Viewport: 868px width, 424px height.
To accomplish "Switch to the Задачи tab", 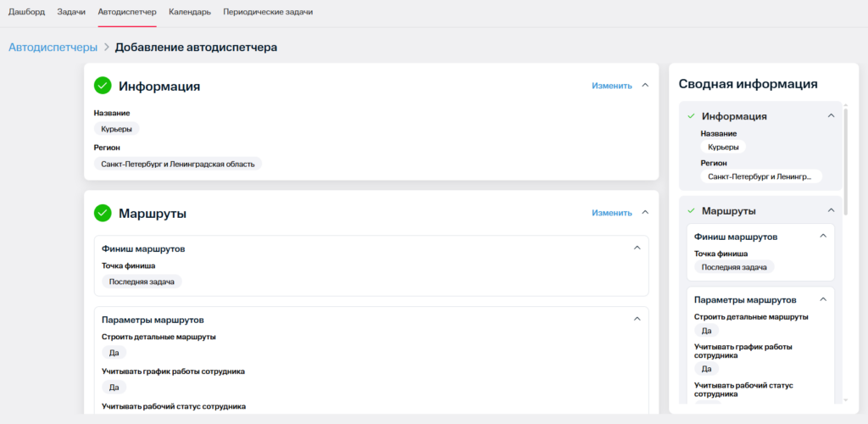I will click(x=72, y=13).
